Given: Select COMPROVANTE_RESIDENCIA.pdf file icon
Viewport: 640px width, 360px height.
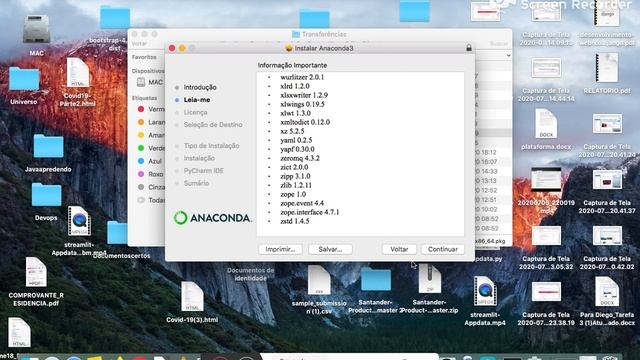Looking at the screenshot, I should (36, 272).
